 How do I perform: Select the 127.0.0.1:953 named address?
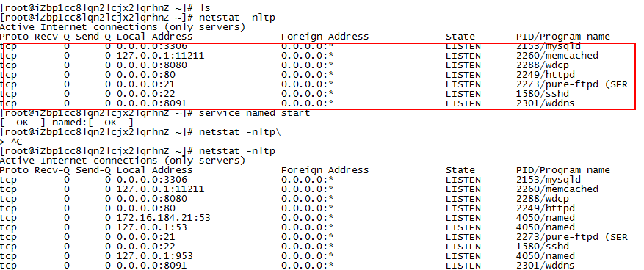[x=154, y=256]
